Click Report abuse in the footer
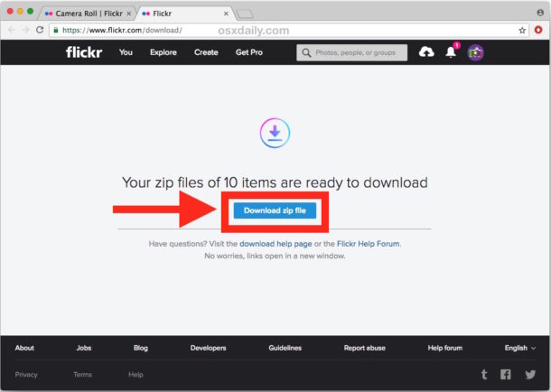This screenshot has width=551, height=392. pyautogui.click(x=365, y=348)
